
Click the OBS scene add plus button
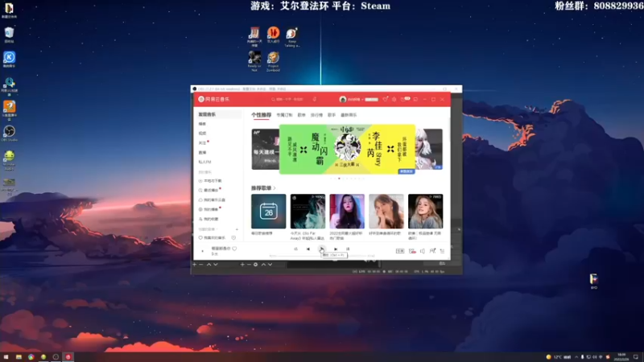tap(195, 265)
